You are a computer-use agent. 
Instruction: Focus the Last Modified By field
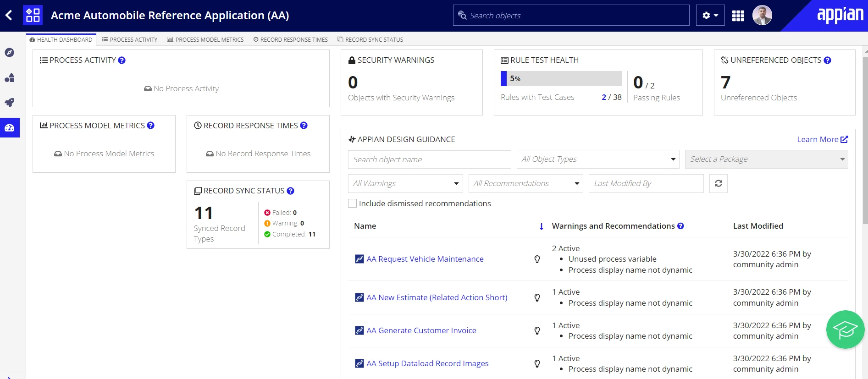(646, 183)
